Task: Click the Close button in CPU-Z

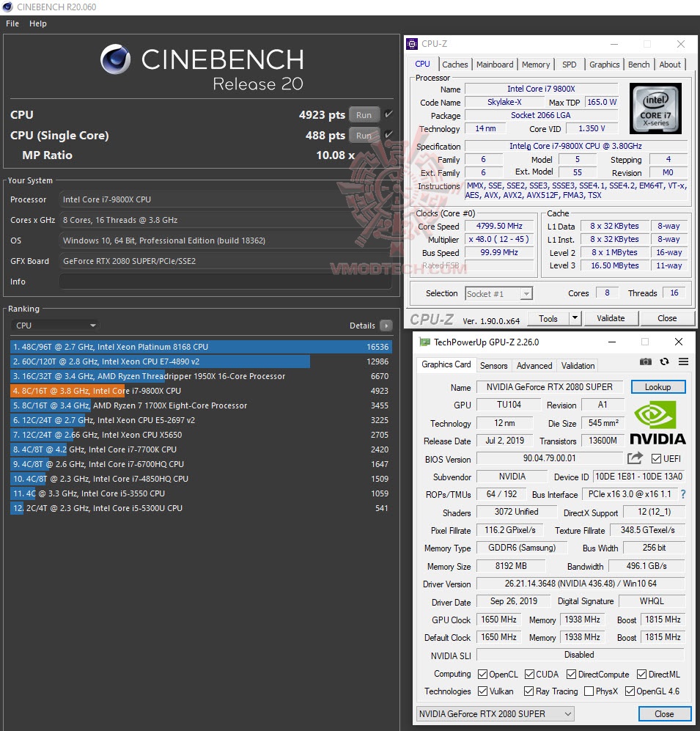Action: click(x=667, y=318)
